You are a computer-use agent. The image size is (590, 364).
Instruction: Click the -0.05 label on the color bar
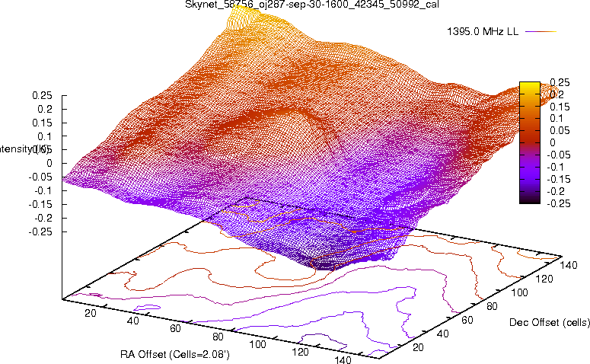(x=558, y=155)
